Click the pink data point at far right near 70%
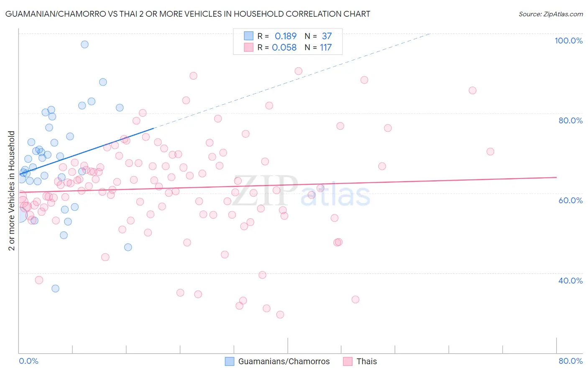This screenshot has height=373, width=588. (x=490, y=151)
